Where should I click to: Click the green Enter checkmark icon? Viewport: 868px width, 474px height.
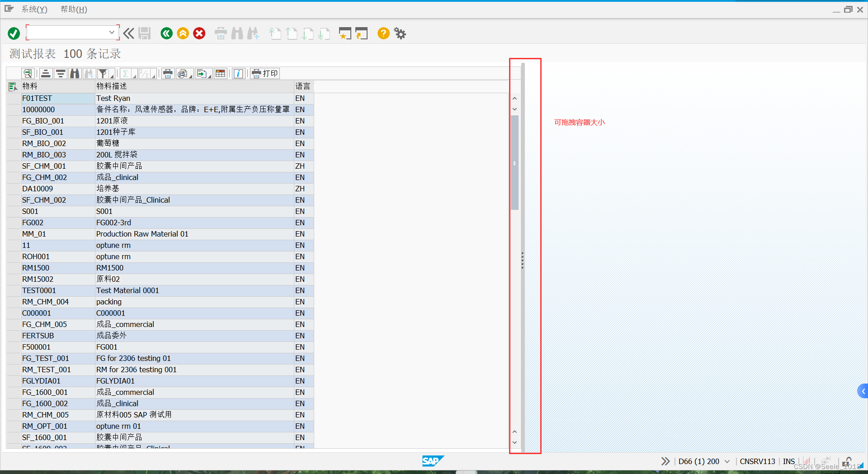[14, 33]
